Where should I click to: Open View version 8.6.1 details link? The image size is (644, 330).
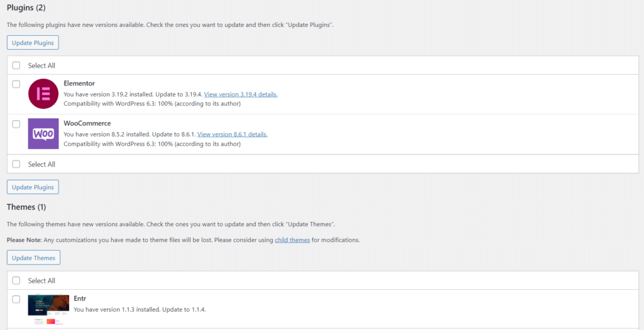point(233,135)
